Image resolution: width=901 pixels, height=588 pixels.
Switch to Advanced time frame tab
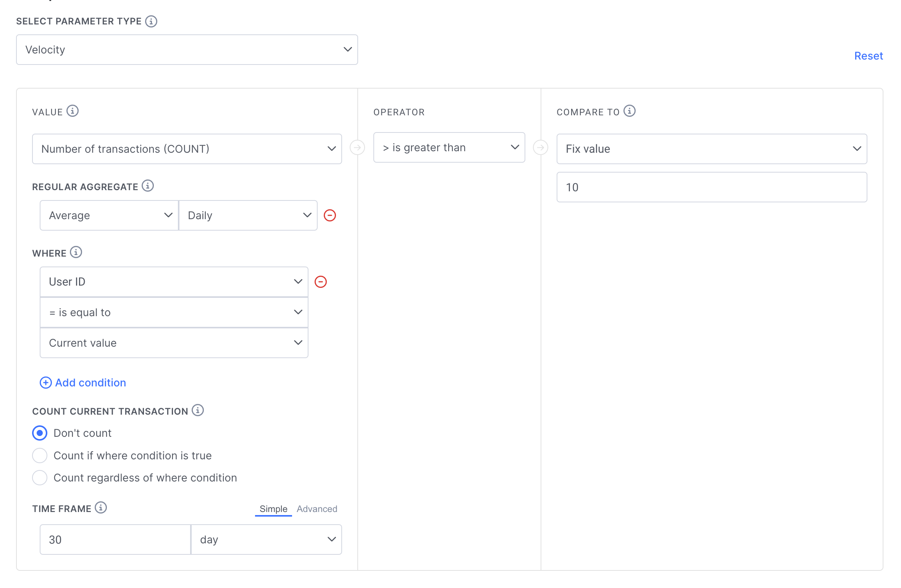(317, 509)
